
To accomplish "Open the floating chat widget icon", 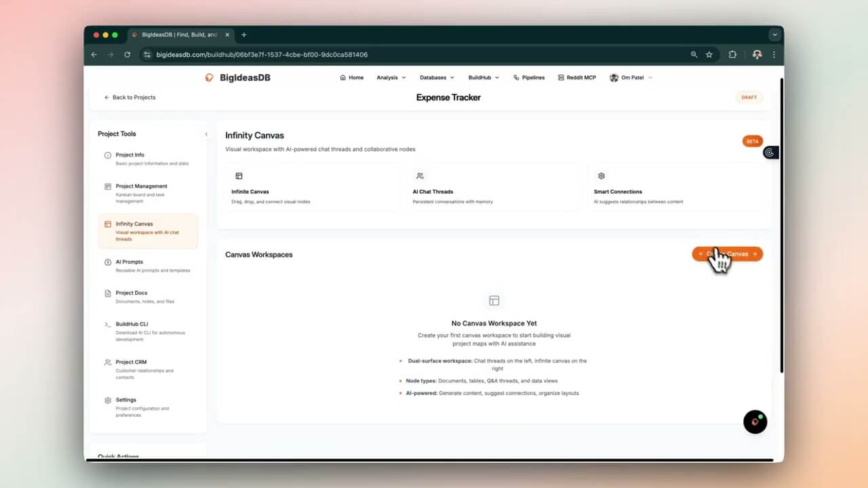I will click(755, 422).
